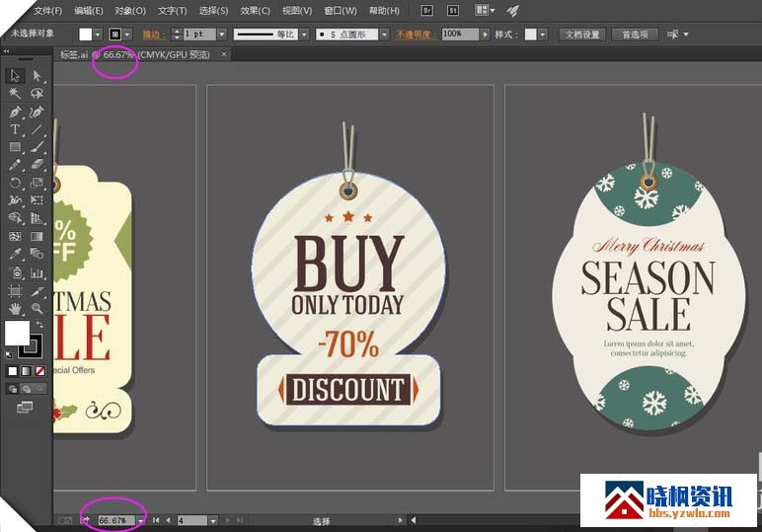Open the 效果(C) menu
762x532 pixels.
point(255,11)
